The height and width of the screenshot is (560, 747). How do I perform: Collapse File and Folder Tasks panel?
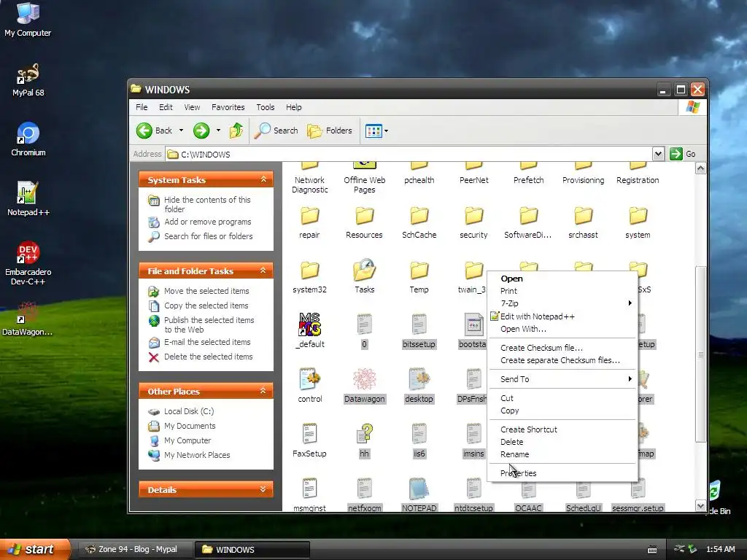click(x=263, y=271)
